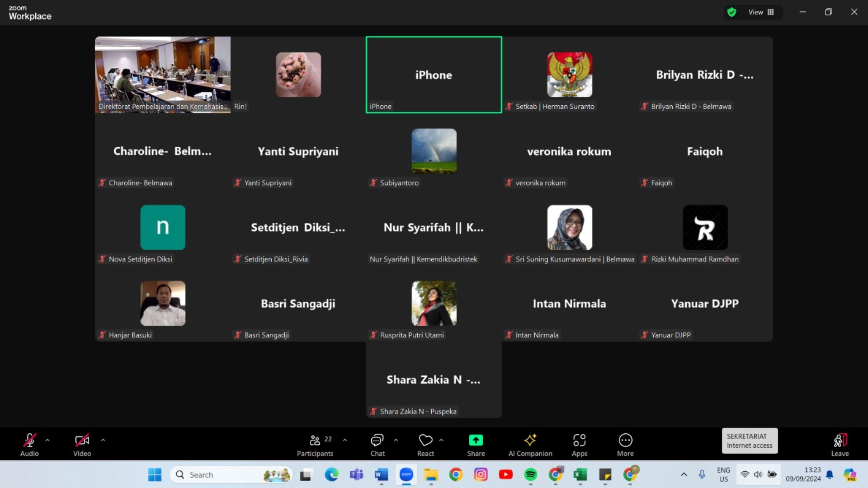
Task: Click Hanjar Basuki profile photo
Action: [163, 303]
